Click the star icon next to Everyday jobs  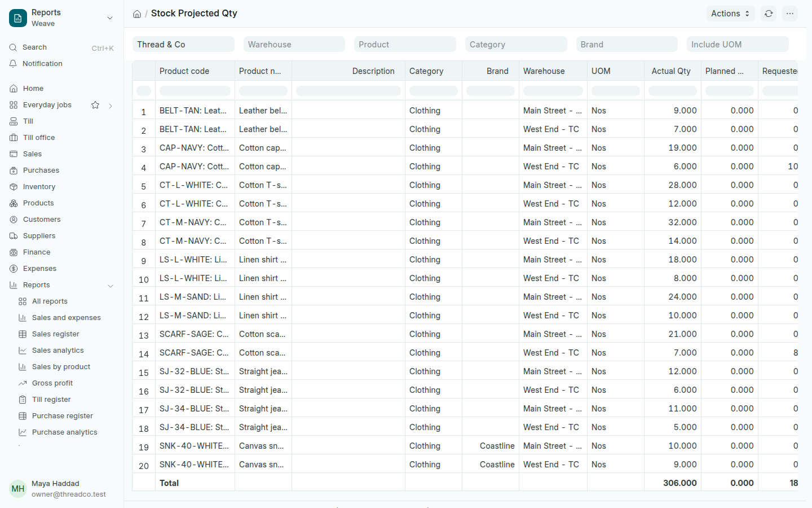tap(95, 105)
